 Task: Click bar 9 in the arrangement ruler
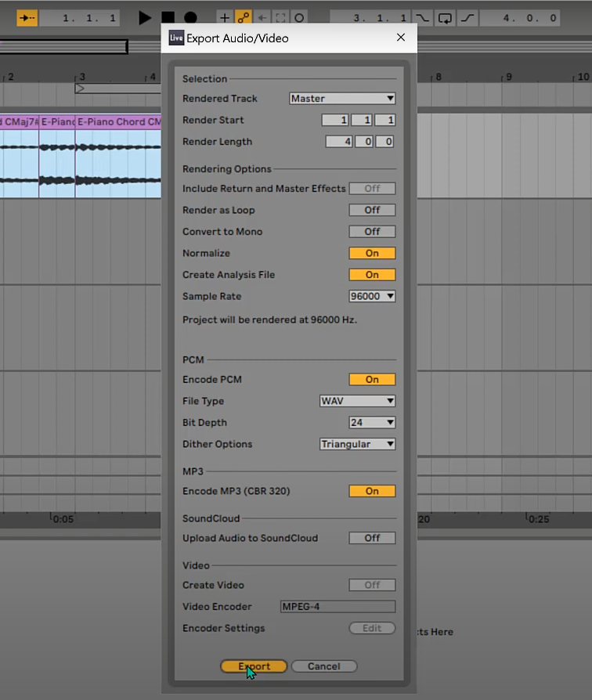click(x=508, y=77)
